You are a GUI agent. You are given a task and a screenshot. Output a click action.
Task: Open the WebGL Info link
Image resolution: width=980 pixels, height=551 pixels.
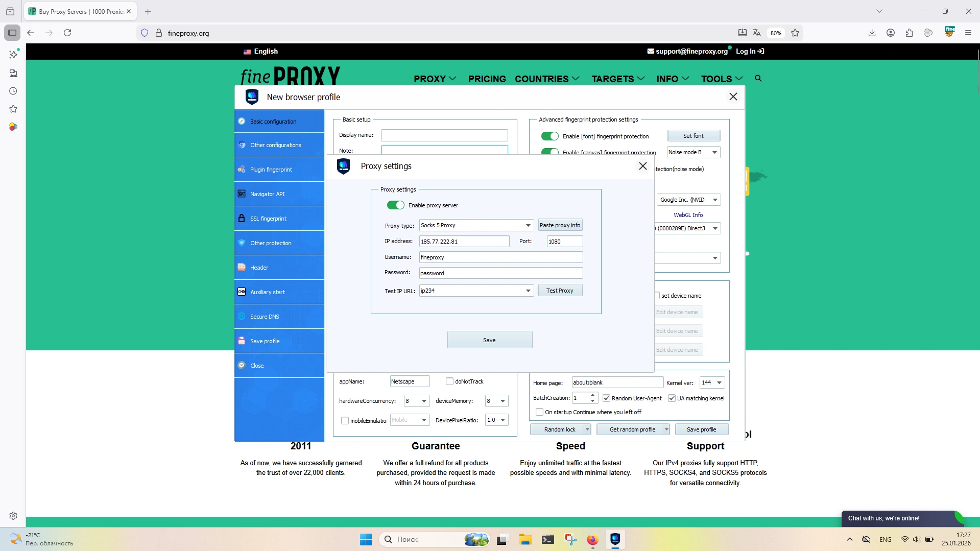pos(688,215)
